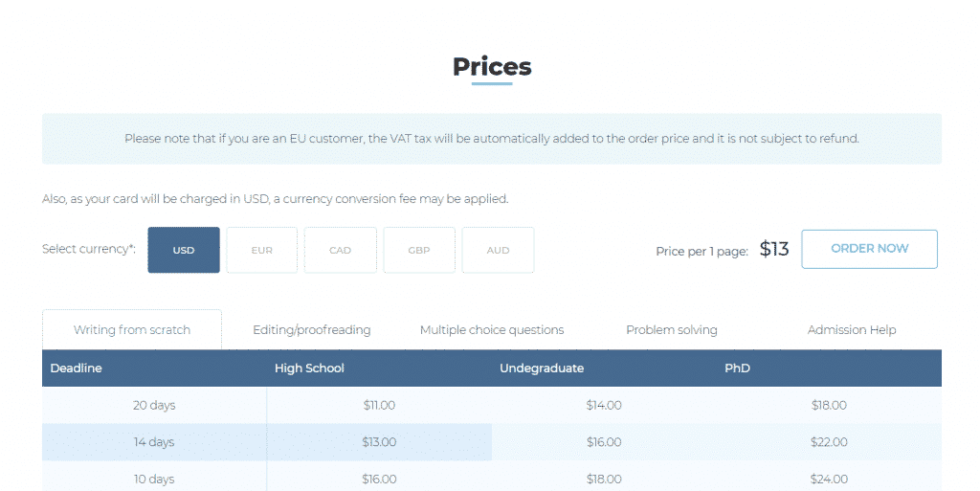
Task: Select USD currency button
Action: pos(184,250)
